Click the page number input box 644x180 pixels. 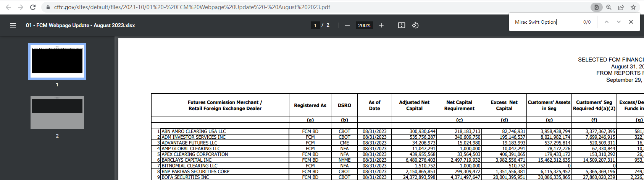pos(315,25)
